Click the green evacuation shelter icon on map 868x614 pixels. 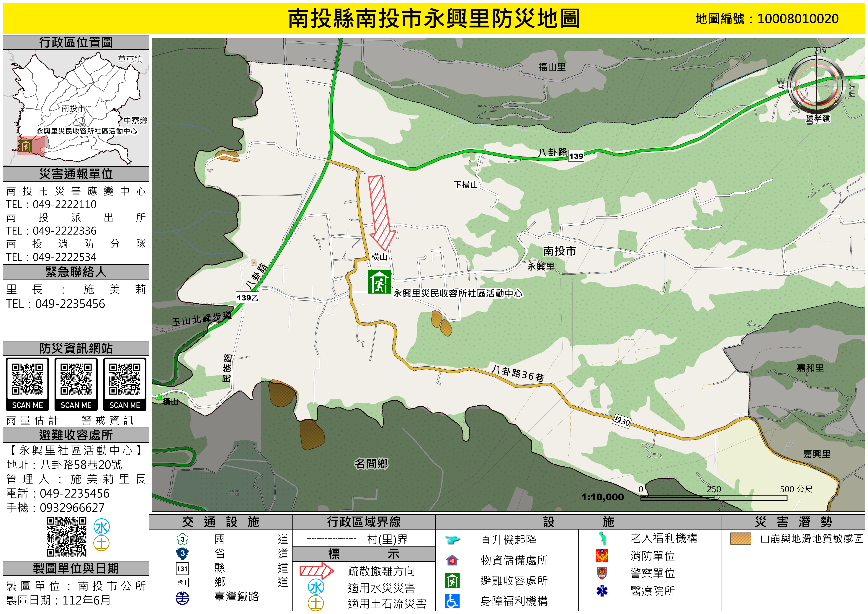pos(379,282)
